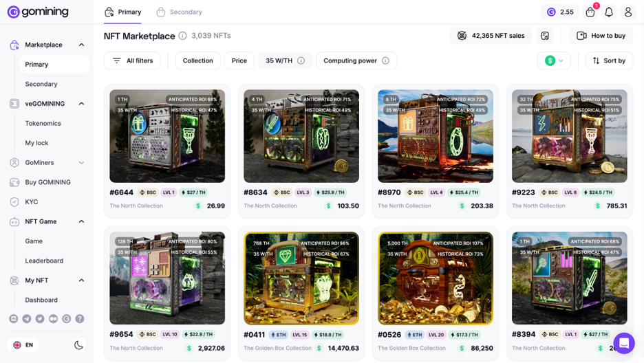This screenshot has width=644, height=363.
Task: Click the calculator icon near NFT sales
Action: [x=545, y=36]
